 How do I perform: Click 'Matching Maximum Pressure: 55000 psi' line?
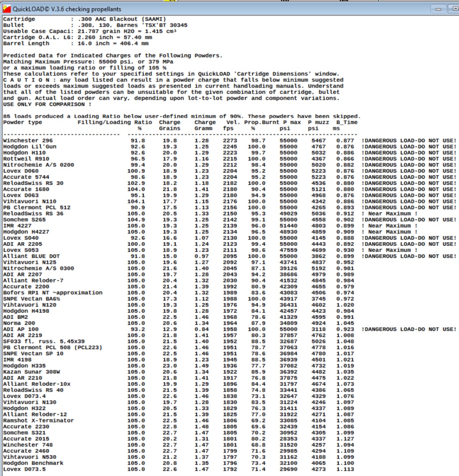[88, 62]
